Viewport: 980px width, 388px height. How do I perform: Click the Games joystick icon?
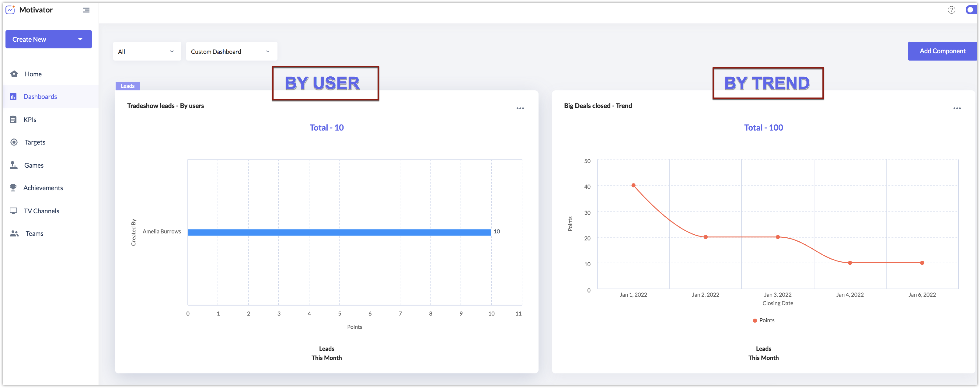(x=14, y=165)
